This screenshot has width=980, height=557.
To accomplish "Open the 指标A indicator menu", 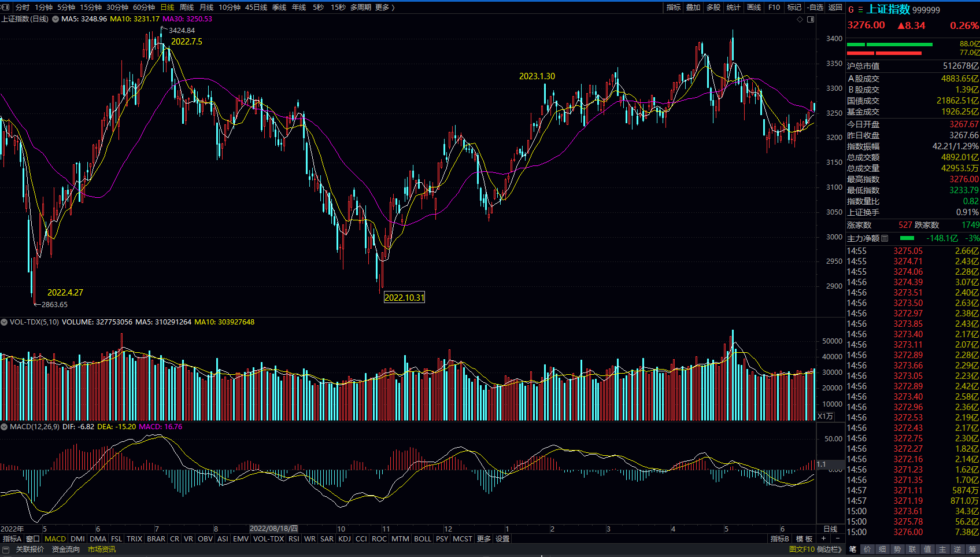I will coord(12,539).
